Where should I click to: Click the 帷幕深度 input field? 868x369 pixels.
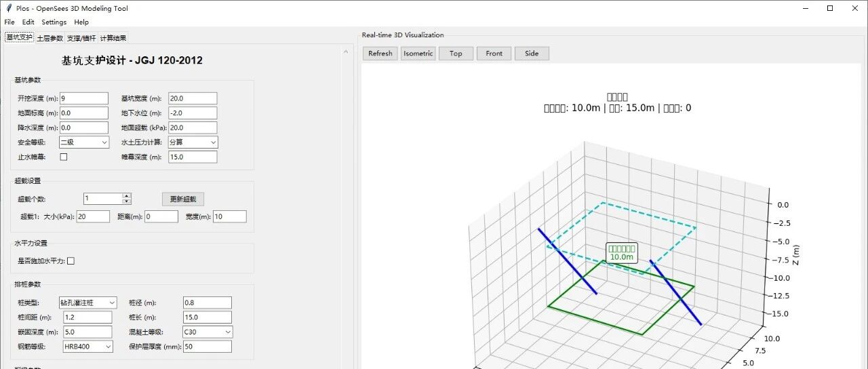pyautogui.click(x=193, y=157)
